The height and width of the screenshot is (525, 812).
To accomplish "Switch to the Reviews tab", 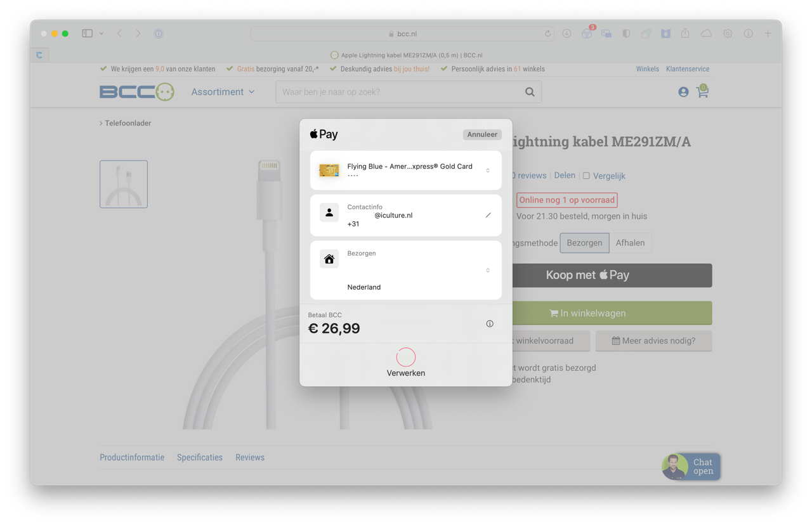I will point(250,457).
